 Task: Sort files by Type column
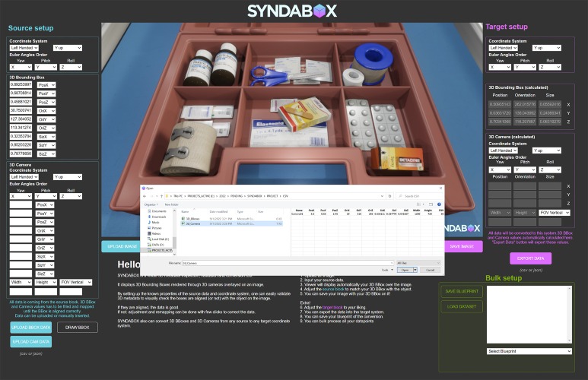240,212
